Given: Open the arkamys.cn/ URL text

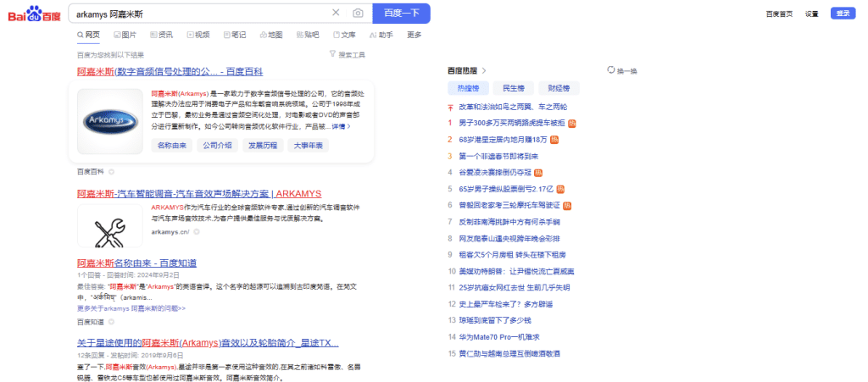Looking at the screenshot, I should tap(170, 231).
